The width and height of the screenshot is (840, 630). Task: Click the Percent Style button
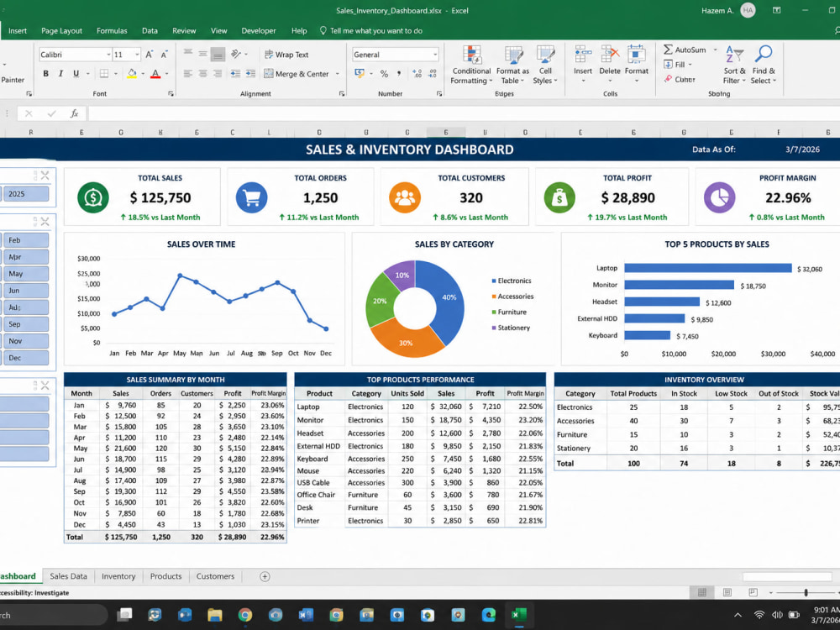(x=384, y=74)
